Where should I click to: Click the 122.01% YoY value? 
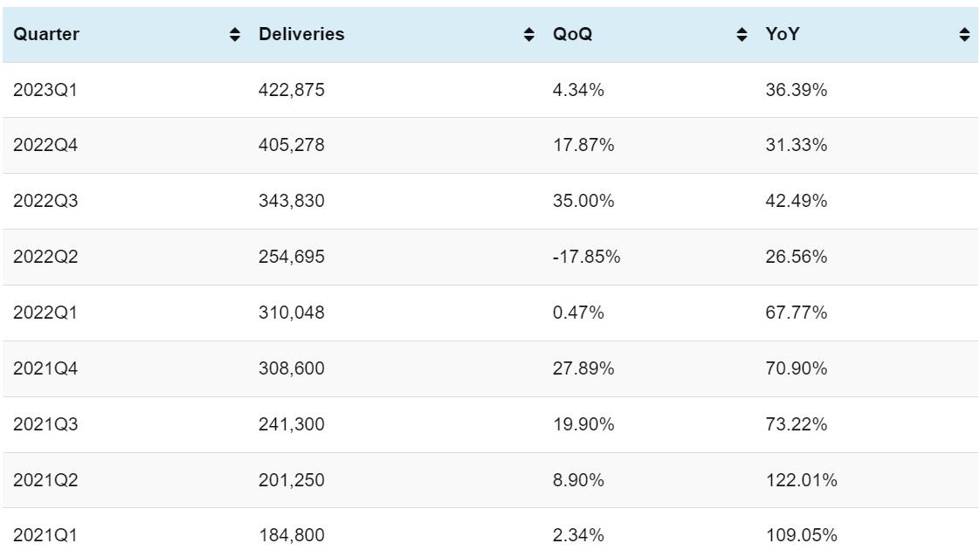tap(801, 481)
